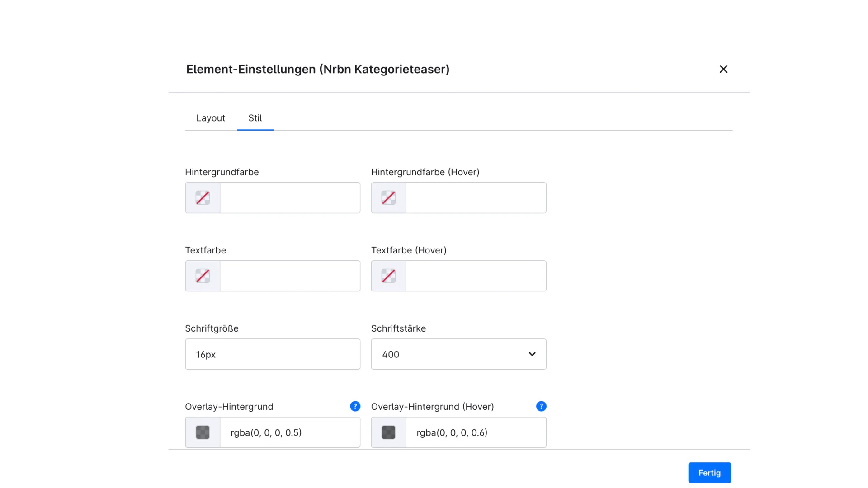Open the Overlay-Hintergrund color swatch

tap(203, 432)
